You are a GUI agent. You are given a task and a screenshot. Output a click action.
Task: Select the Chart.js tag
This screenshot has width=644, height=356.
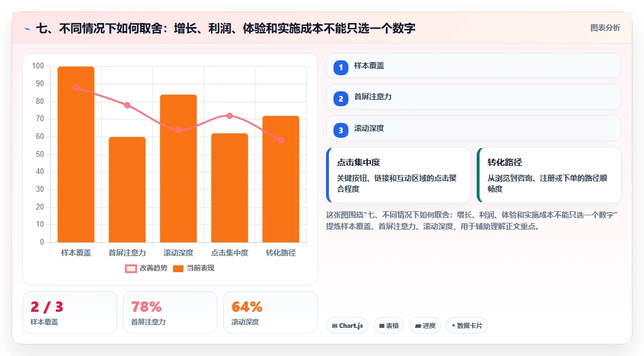click(x=347, y=326)
